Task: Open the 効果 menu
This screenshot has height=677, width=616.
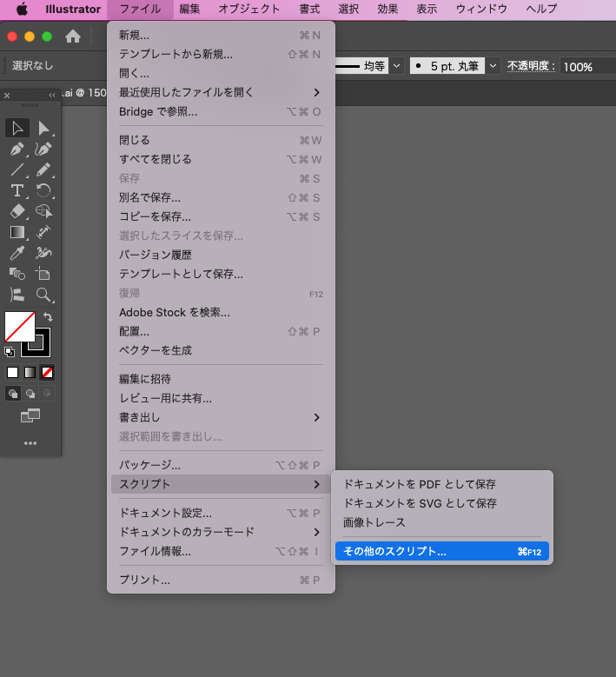Action: (x=387, y=9)
